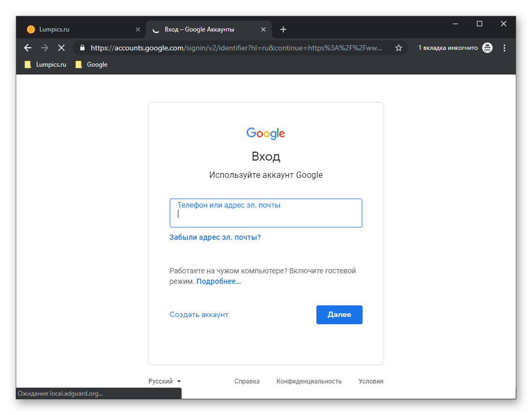
Task: Click the padlock site info icon
Action: pos(81,48)
